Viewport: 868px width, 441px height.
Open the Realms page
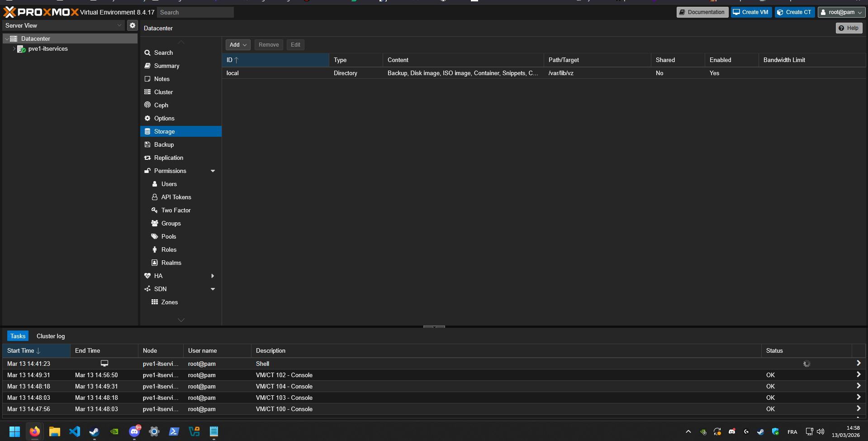(x=171, y=263)
